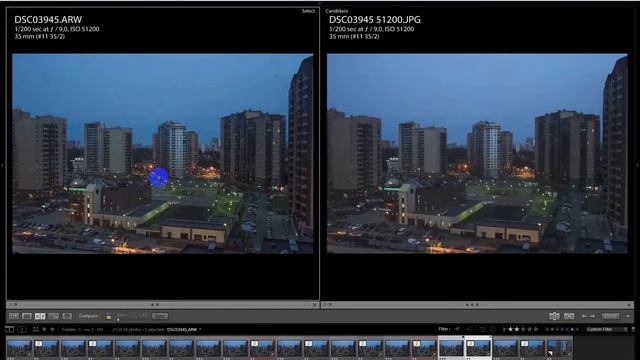
Task: Click the second window display button (2)
Action: click(22, 329)
